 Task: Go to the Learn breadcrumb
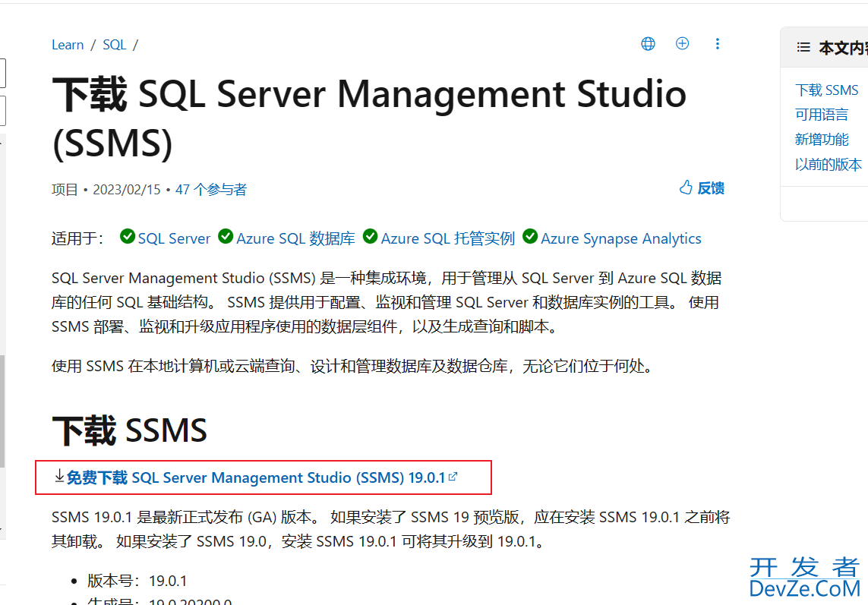[68, 45]
